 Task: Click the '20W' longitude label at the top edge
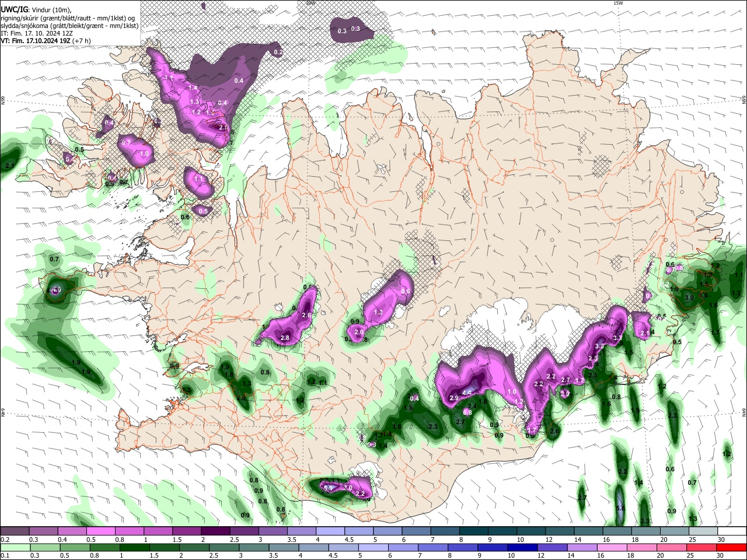coord(310,3)
